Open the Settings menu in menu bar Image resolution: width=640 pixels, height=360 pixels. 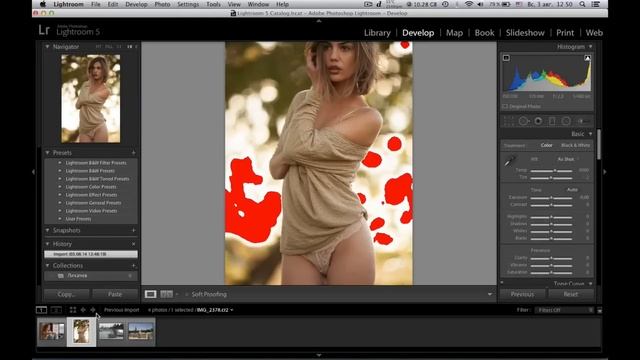click(x=188, y=4)
